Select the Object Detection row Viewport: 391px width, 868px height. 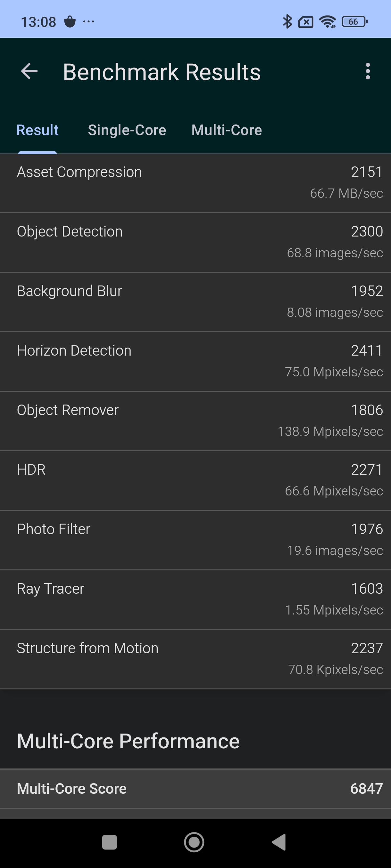(195, 243)
